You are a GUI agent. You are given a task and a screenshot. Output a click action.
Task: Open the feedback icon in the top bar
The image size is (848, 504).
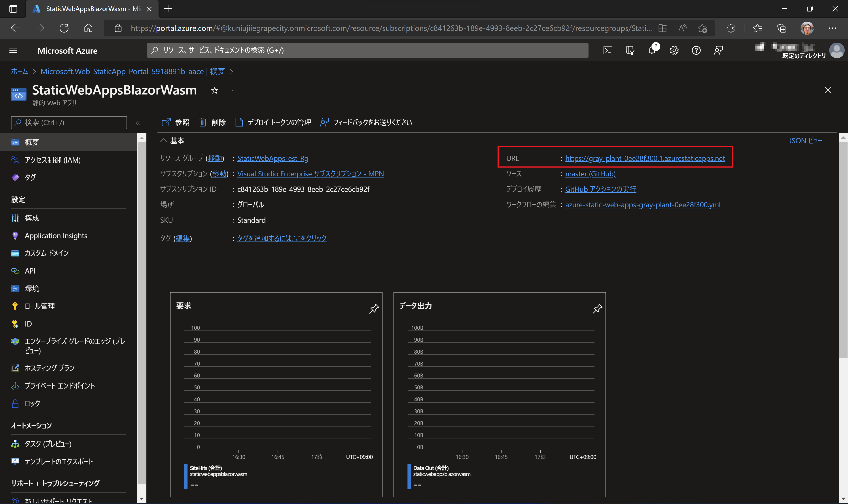718,50
